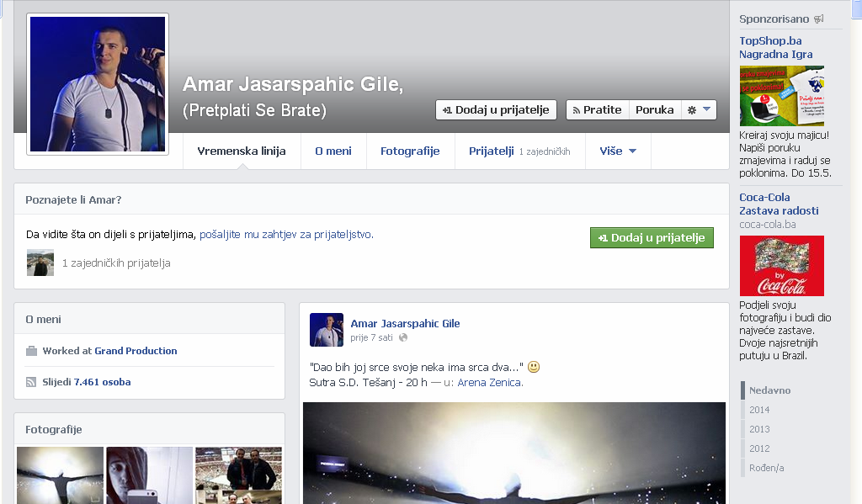Click the Poruka message button
The height and width of the screenshot is (504, 862).
click(x=654, y=110)
